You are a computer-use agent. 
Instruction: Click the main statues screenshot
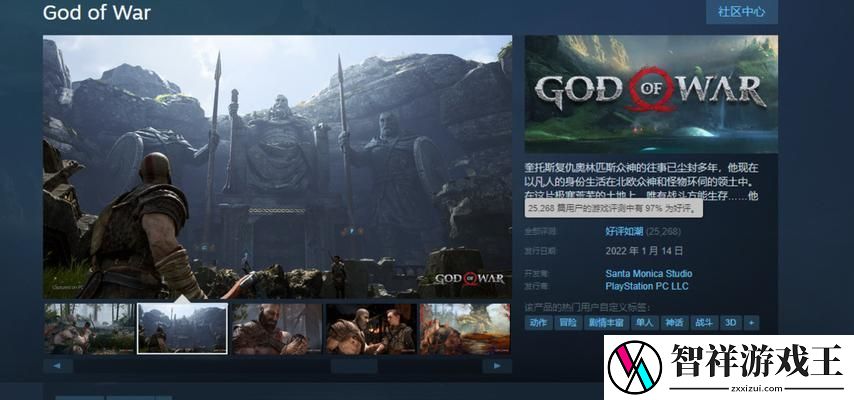[277, 167]
